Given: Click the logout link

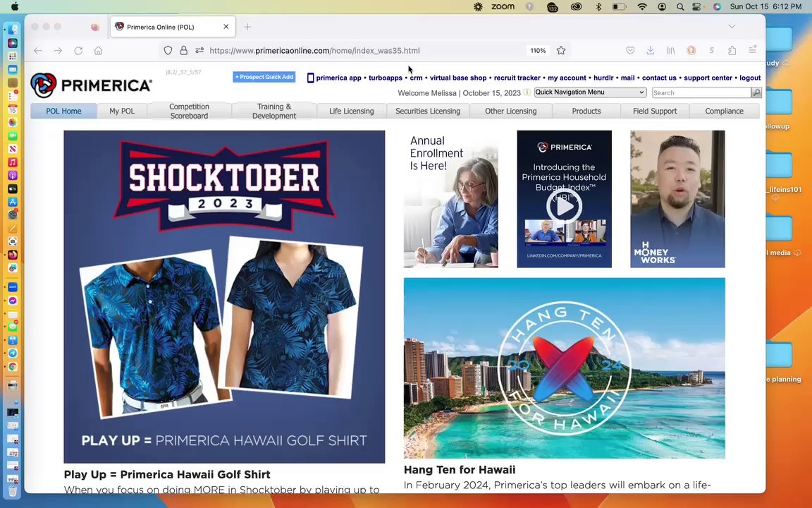Looking at the screenshot, I should (x=750, y=78).
